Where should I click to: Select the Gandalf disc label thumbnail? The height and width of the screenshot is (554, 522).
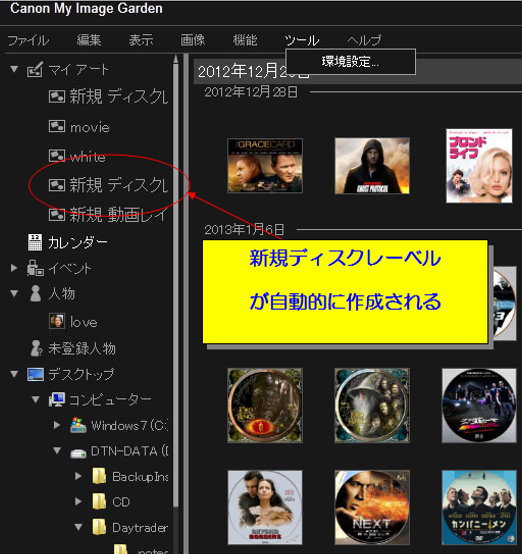tap(372, 405)
